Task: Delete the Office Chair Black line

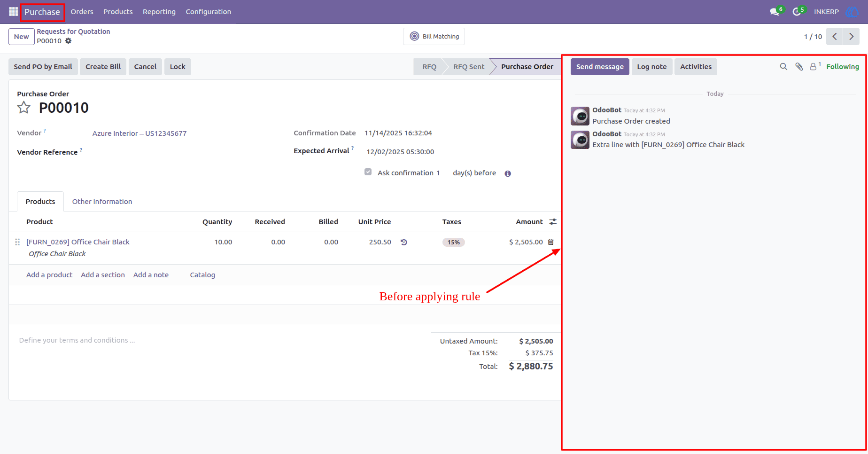Action: pos(551,242)
